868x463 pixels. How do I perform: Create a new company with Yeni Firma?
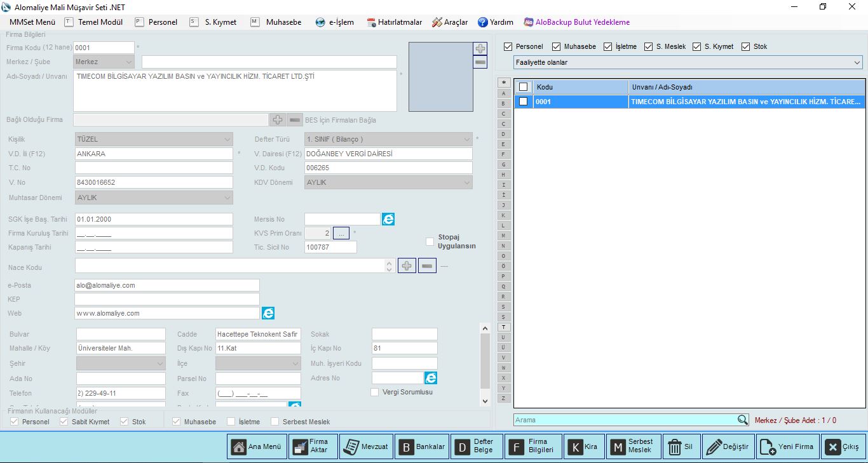pos(788,446)
